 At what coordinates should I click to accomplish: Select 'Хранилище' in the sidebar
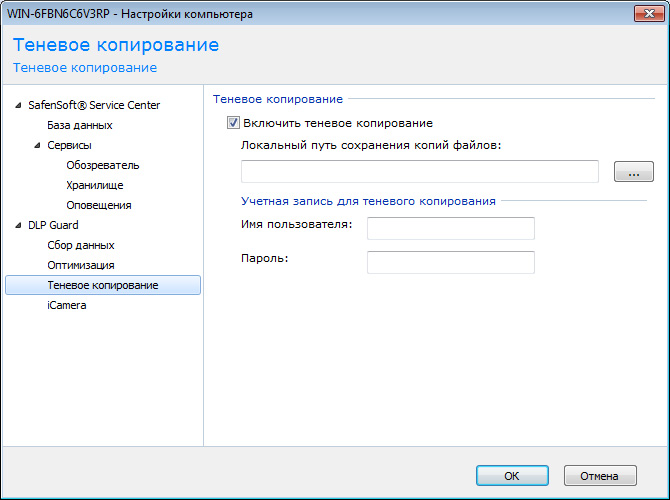pos(95,185)
